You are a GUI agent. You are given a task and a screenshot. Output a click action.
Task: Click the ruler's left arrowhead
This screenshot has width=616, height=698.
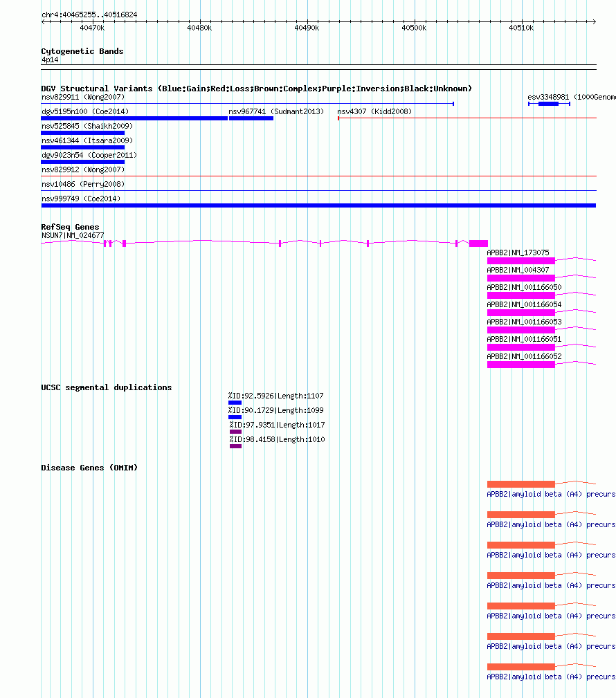43,21
